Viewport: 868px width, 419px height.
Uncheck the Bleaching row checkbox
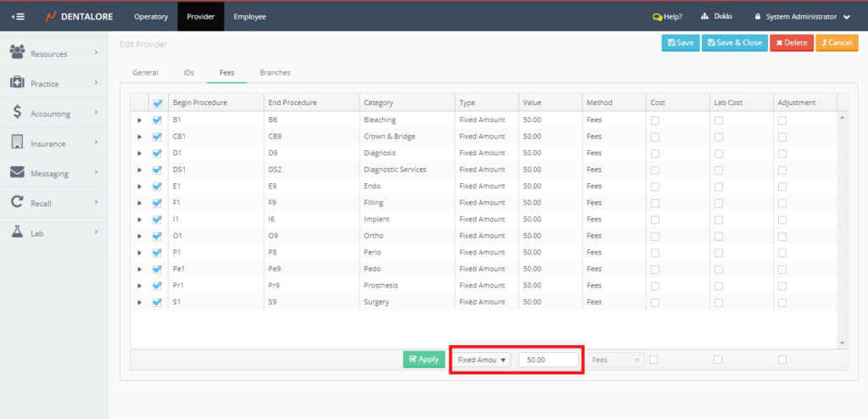coord(157,120)
